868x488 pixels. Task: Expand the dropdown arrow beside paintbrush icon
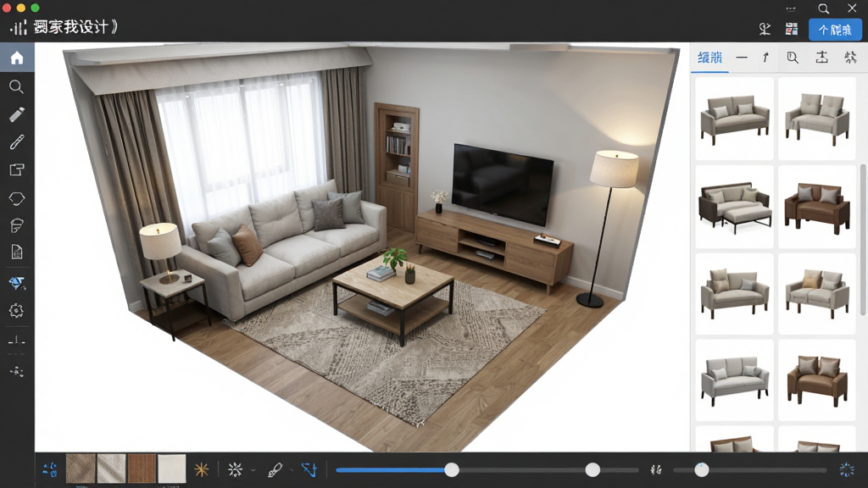(x=292, y=470)
